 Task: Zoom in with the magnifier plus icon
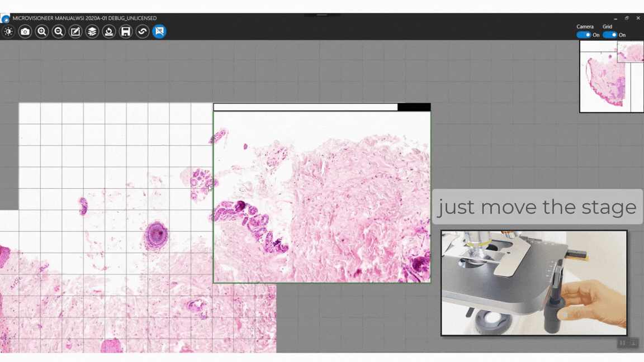(42, 32)
